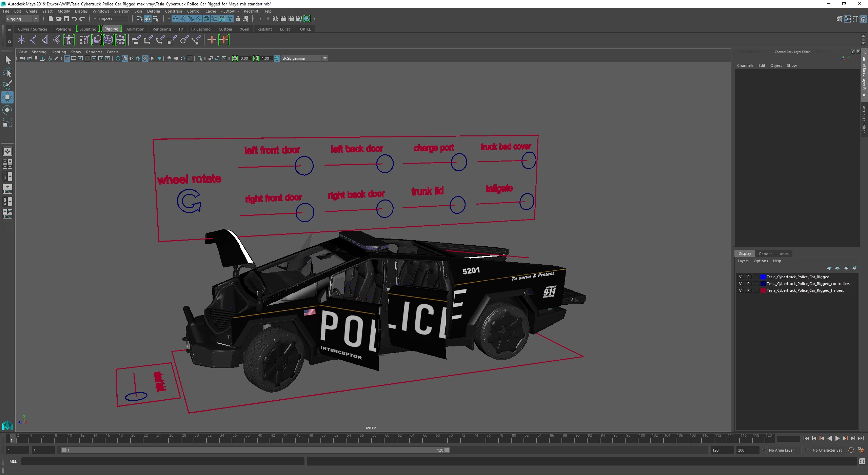Toggle playback P on Tesla_Cybertruck_Police_Car_Rigged layer
This screenshot has width=868, height=475.
[x=748, y=277]
